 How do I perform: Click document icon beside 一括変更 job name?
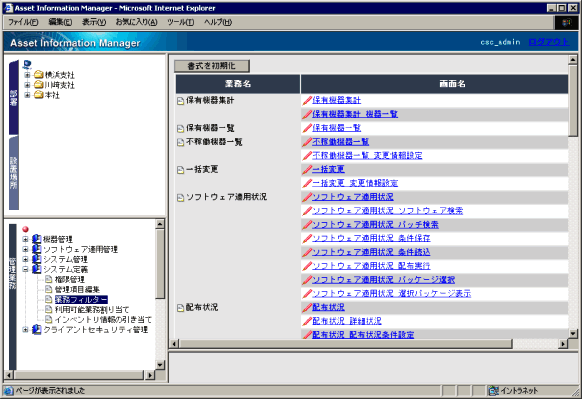(x=180, y=170)
